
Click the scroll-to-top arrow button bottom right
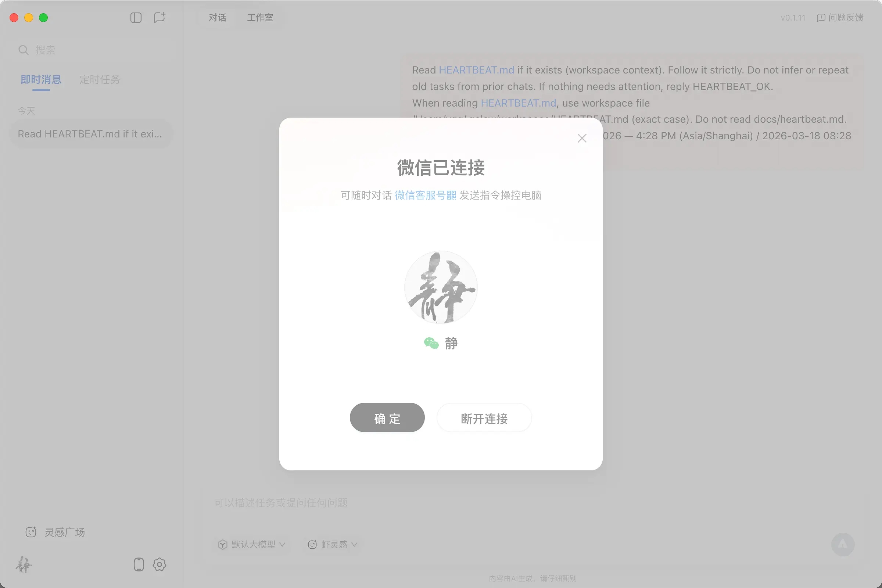pyautogui.click(x=843, y=545)
